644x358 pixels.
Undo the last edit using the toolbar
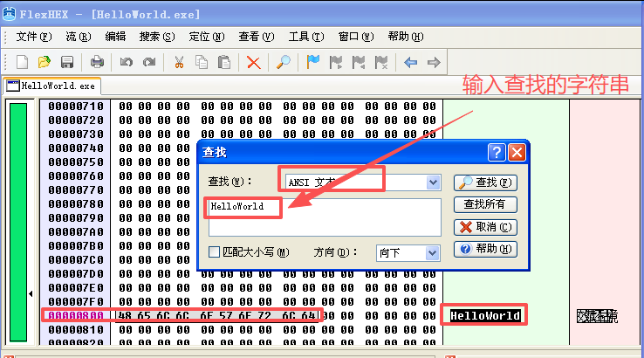pyautogui.click(x=126, y=63)
